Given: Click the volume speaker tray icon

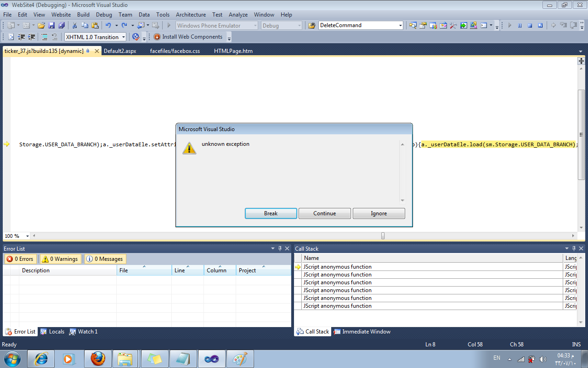Looking at the screenshot, I should 543,359.
